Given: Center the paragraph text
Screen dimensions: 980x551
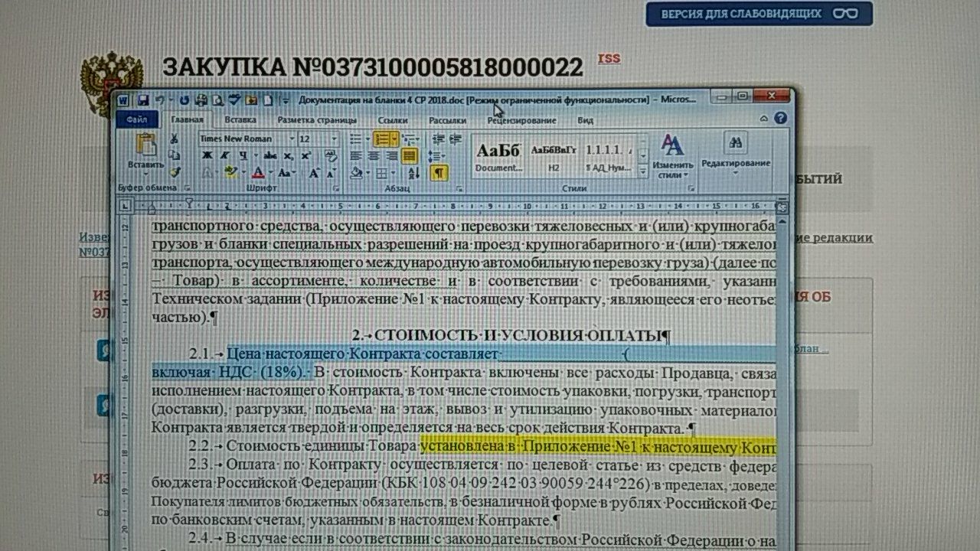Looking at the screenshot, I should pos(374,156).
